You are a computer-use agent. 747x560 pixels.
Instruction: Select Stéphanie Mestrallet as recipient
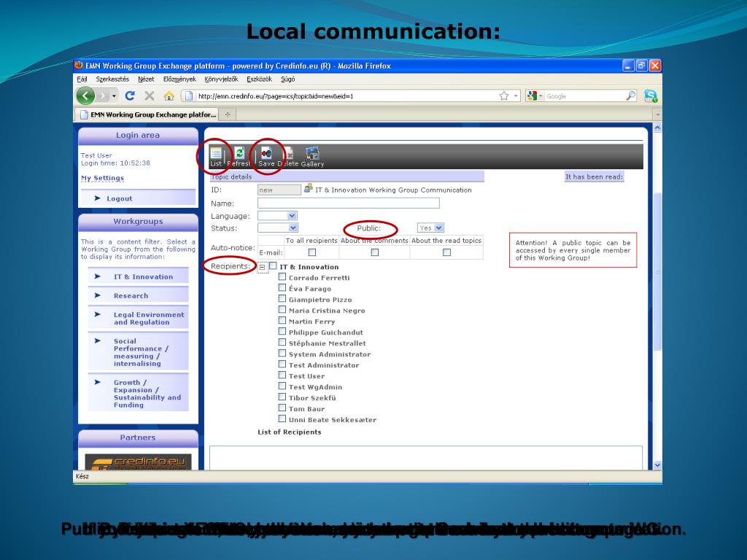tap(282, 343)
